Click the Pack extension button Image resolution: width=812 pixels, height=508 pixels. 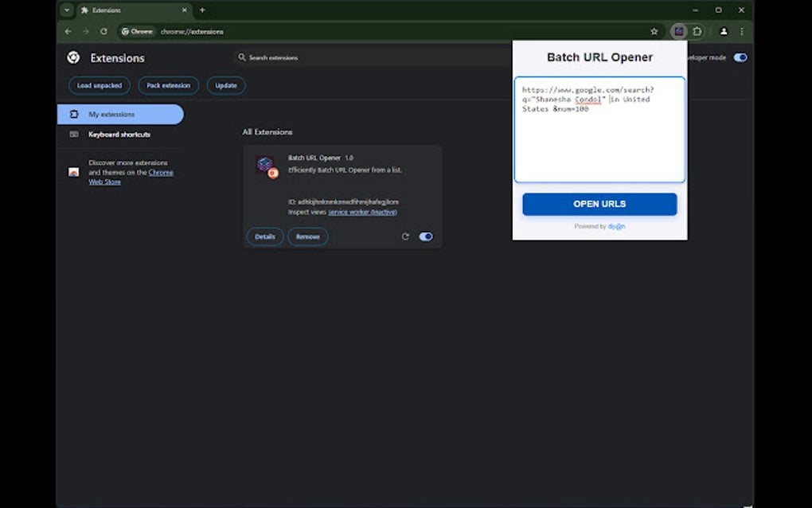point(168,85)
